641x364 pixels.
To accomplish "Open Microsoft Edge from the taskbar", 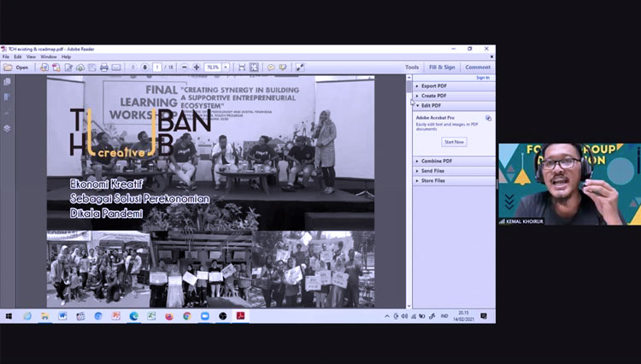I will 133,316.
